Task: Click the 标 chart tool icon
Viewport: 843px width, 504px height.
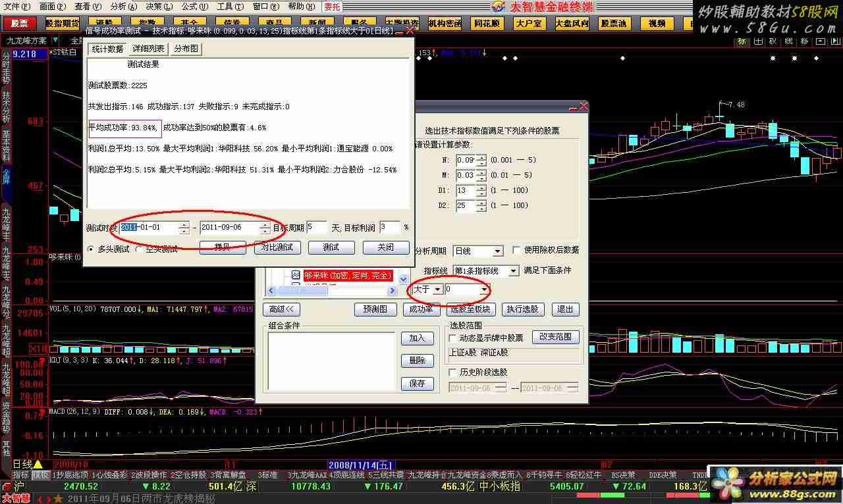Action: [x=742, y=41]
